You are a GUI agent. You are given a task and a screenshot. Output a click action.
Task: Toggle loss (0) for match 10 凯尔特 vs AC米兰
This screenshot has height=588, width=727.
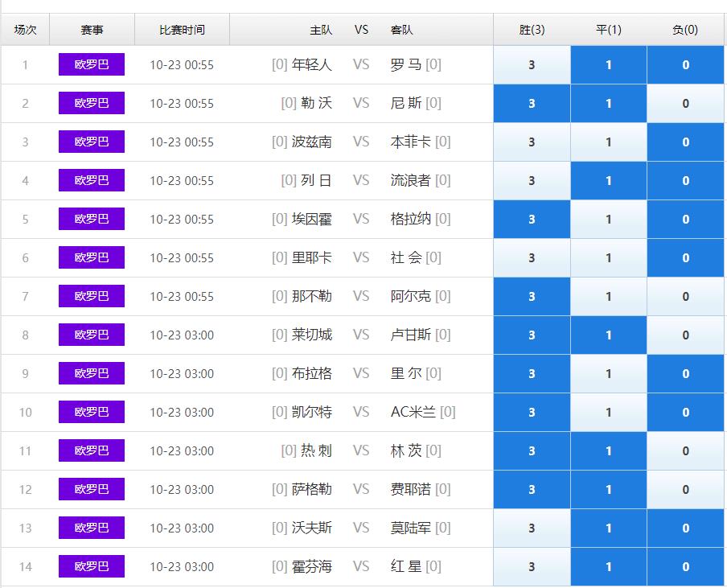[x=685, y=413]
